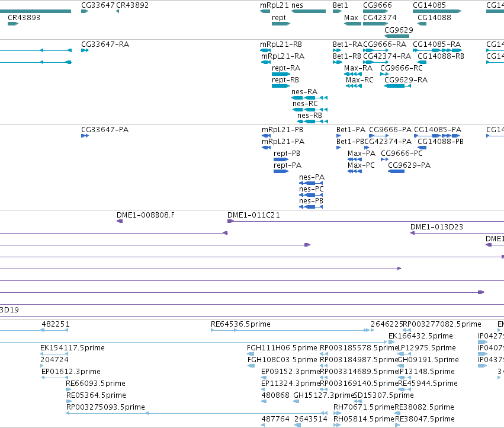The height and width of the screenshot is (428, 504).
Task: Click EST RP003275093.5prime
Action: click(x=197, y=414)
